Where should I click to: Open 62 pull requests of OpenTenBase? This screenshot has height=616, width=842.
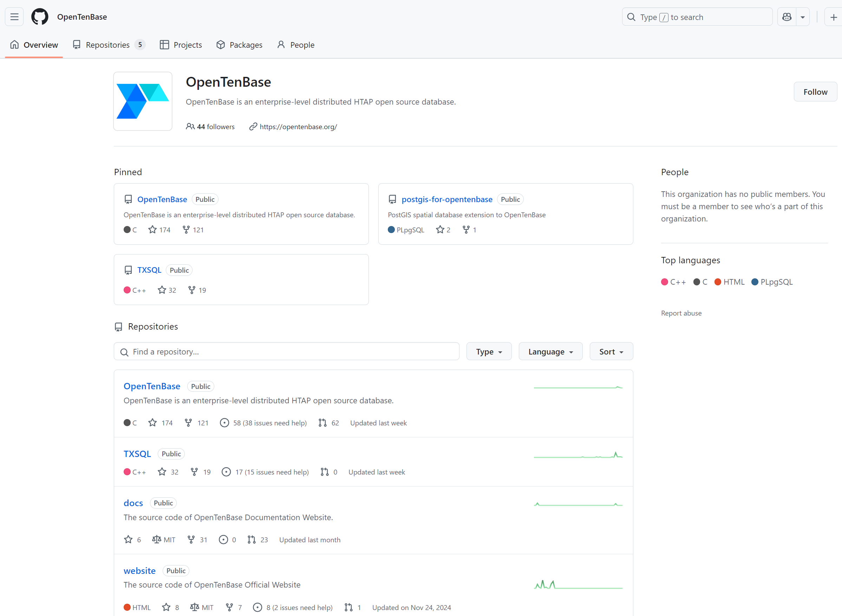(329, 423)
